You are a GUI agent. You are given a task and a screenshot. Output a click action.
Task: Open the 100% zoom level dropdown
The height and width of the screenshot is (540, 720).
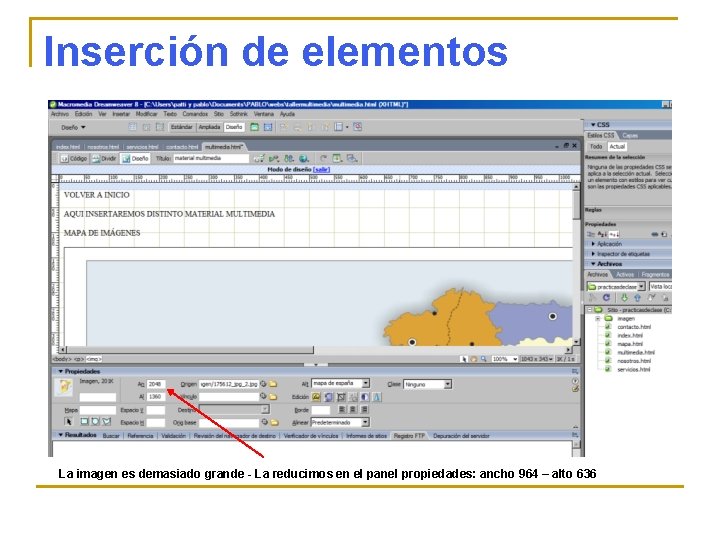pyautogui.click(x=505, y=359)
